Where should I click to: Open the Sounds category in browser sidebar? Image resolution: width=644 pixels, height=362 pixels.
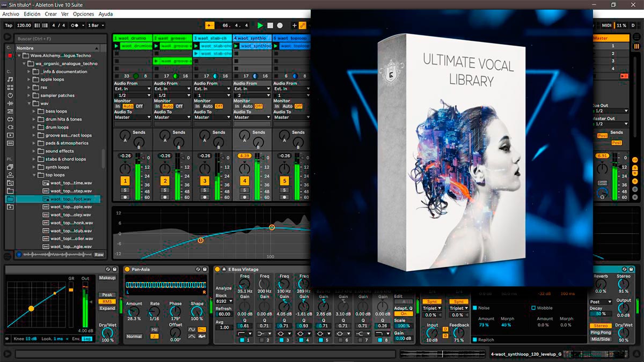point(10,79)
